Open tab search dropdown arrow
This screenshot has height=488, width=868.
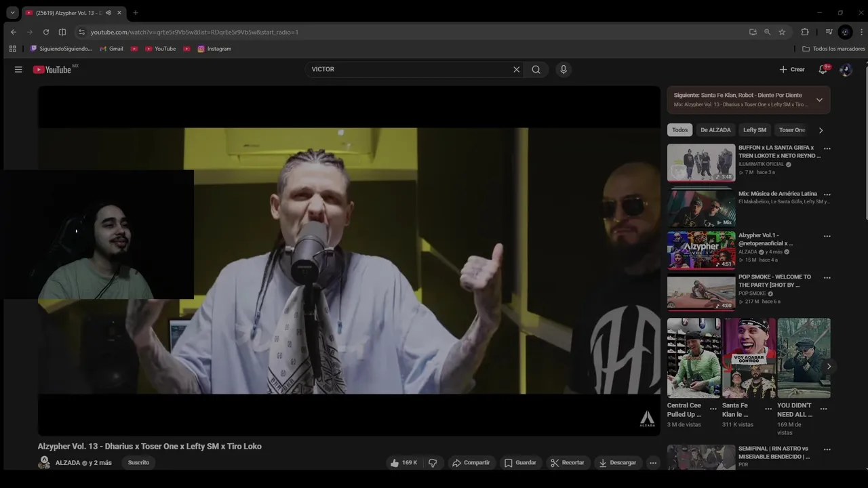pos(12,12)
